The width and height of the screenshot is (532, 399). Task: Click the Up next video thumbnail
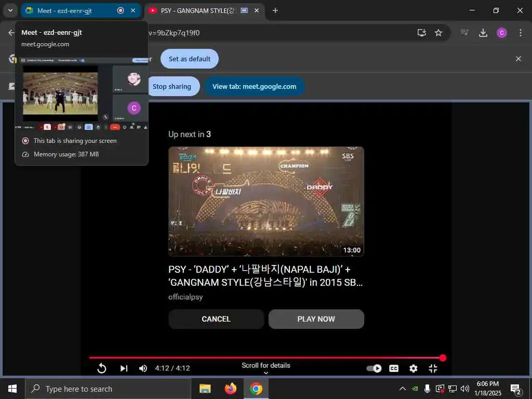[x=266, y=202]
